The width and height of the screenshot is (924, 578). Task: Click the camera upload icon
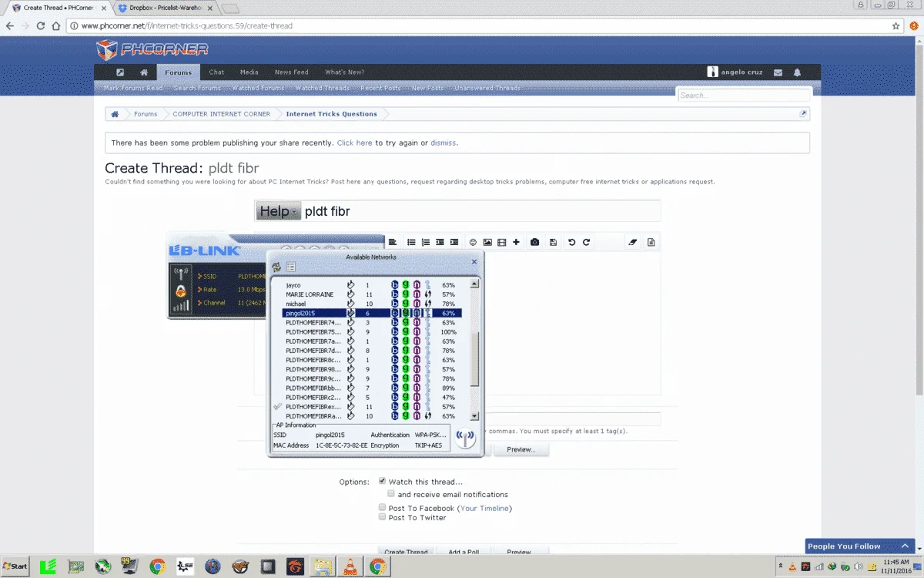tap(535, 242)
